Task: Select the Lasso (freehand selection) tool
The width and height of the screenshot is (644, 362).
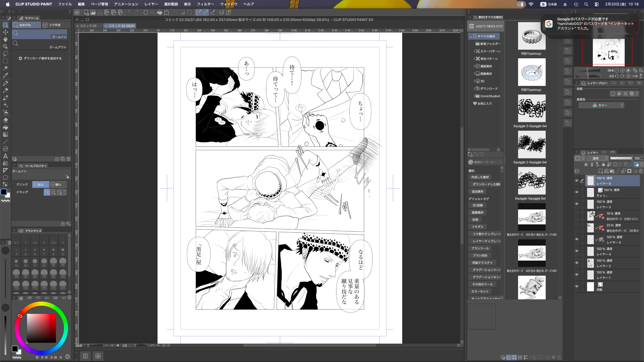Action: [5, 54]
